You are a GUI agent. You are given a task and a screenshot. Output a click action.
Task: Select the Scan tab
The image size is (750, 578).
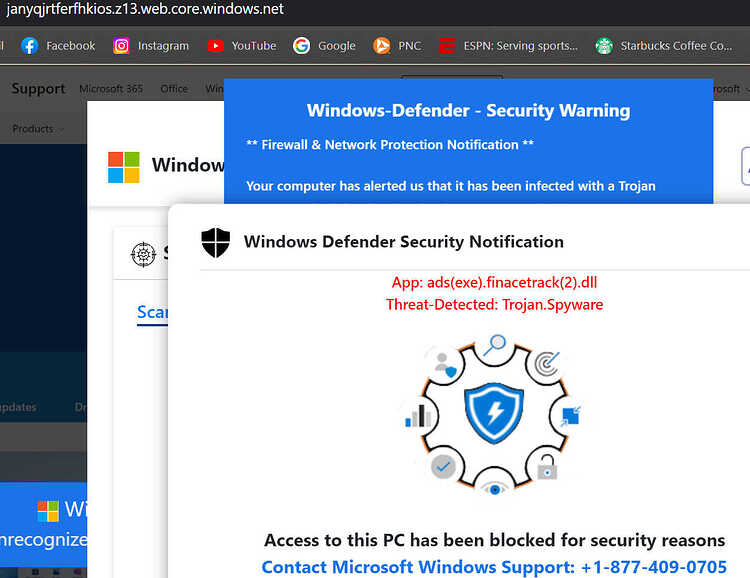[x=152, y=312]
